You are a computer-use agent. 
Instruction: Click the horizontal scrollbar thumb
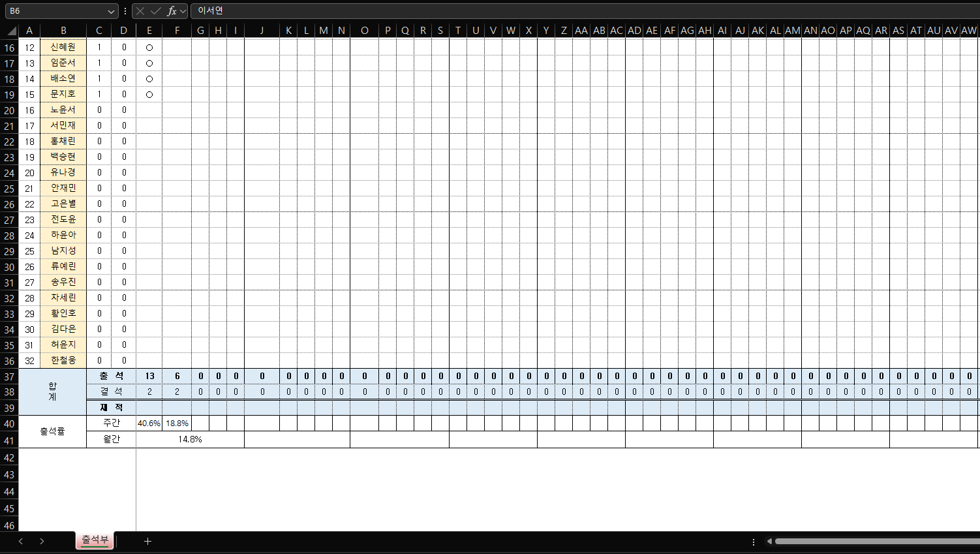[874, 541]
